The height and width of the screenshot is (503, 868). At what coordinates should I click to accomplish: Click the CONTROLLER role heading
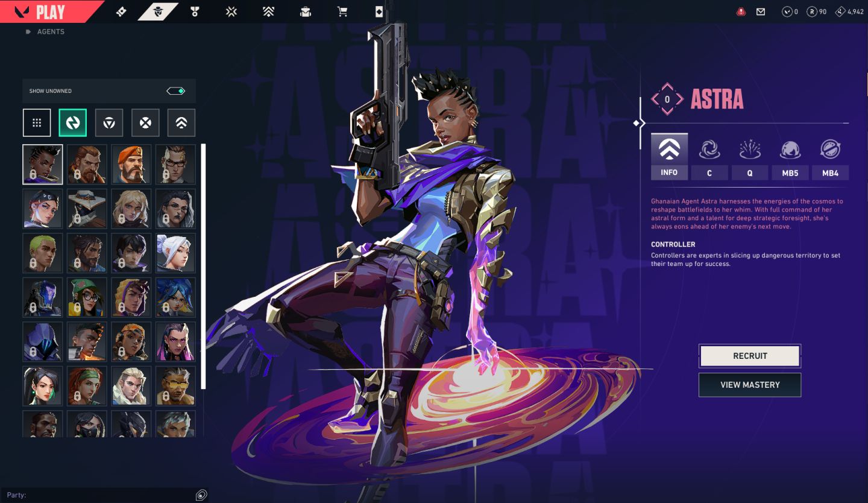tap(673, 244)
